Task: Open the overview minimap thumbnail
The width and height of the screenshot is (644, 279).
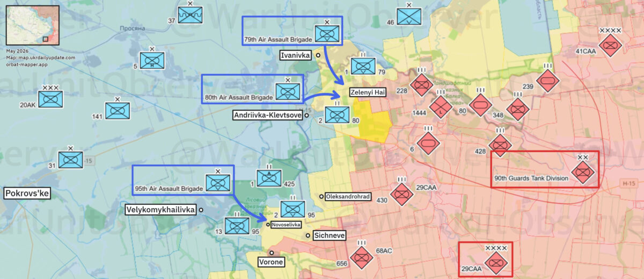Action: [x=33, y=24]
